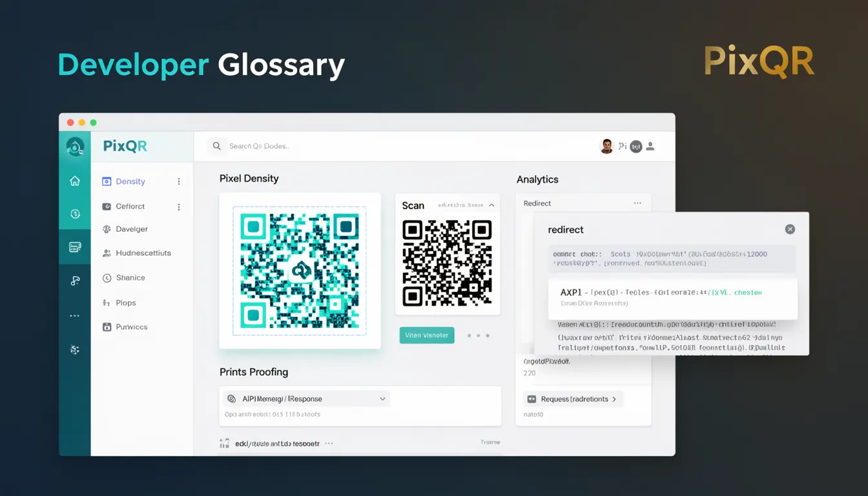Screen dimensions: 868x496
Task: Select Davelger in the sidebar
Action: tap(125, 229)
